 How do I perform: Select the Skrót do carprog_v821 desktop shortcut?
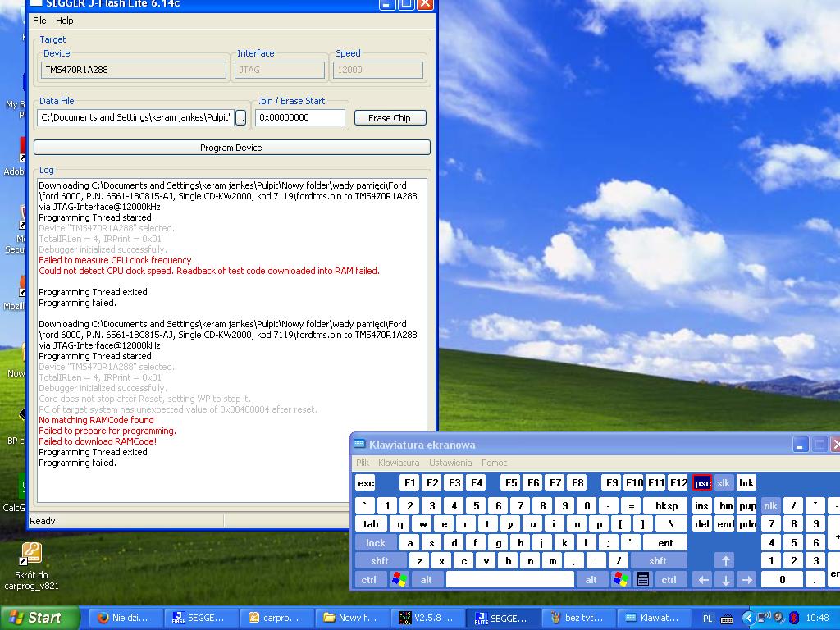(x=31, y=566)
